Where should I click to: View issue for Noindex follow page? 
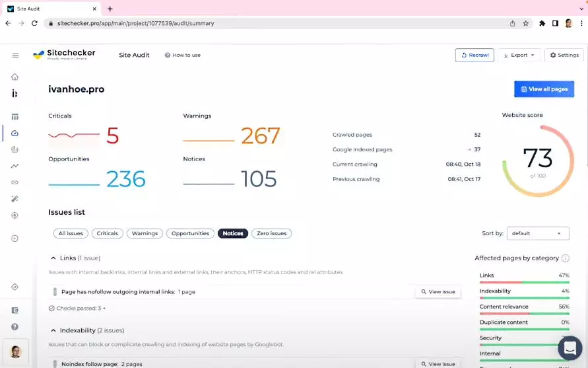438,364
